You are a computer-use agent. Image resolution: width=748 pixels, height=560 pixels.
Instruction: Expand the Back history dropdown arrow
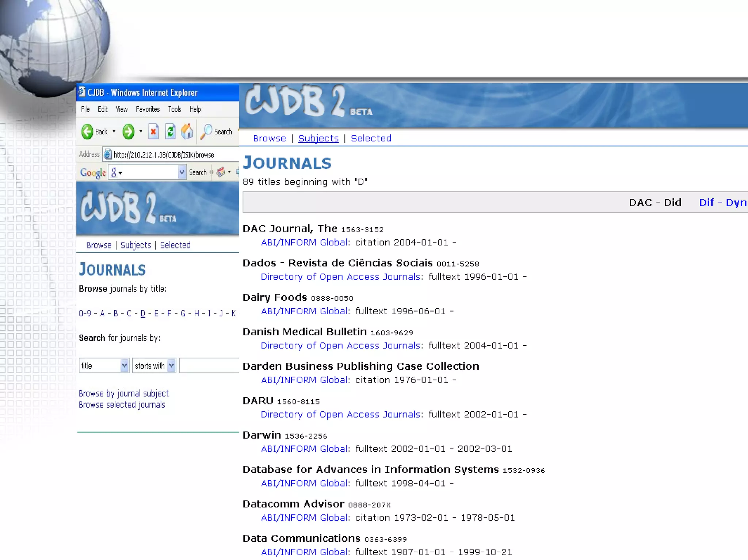click(x=114, y=132)
